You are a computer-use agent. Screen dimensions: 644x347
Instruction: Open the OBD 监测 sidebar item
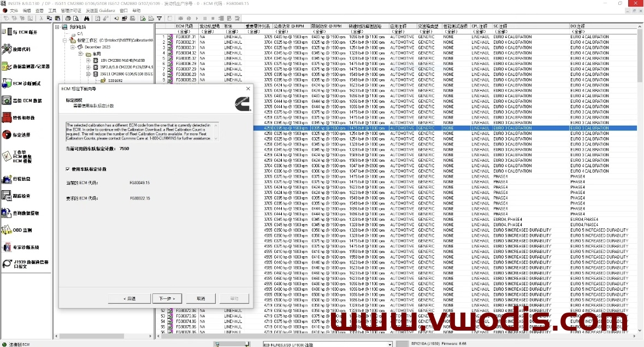pyautogui.click(x=17, y=230)
